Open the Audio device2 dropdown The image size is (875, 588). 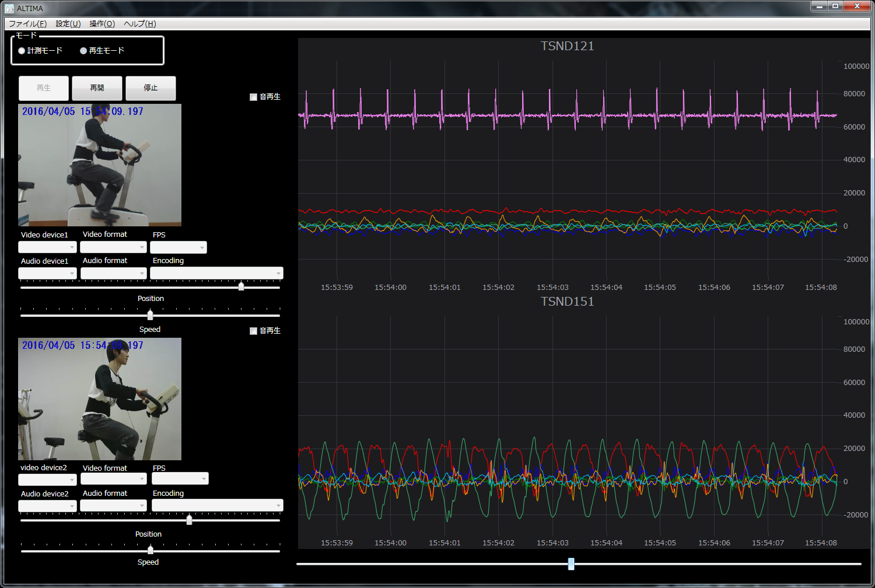[47, 506]
